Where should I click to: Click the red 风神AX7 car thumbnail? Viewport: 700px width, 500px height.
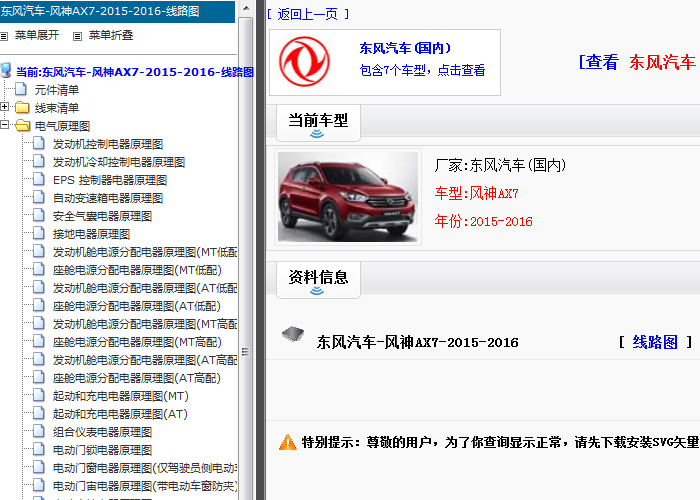[x=348, y=197]
